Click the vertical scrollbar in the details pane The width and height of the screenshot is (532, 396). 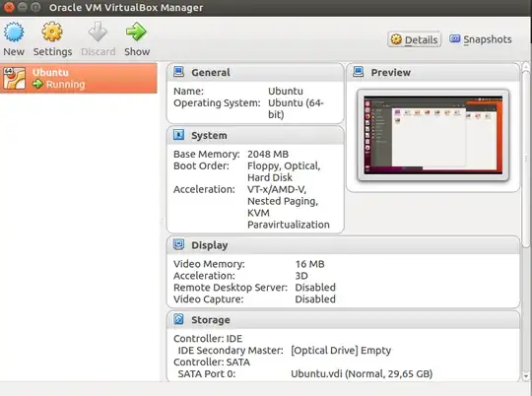(x=526, y=160)
